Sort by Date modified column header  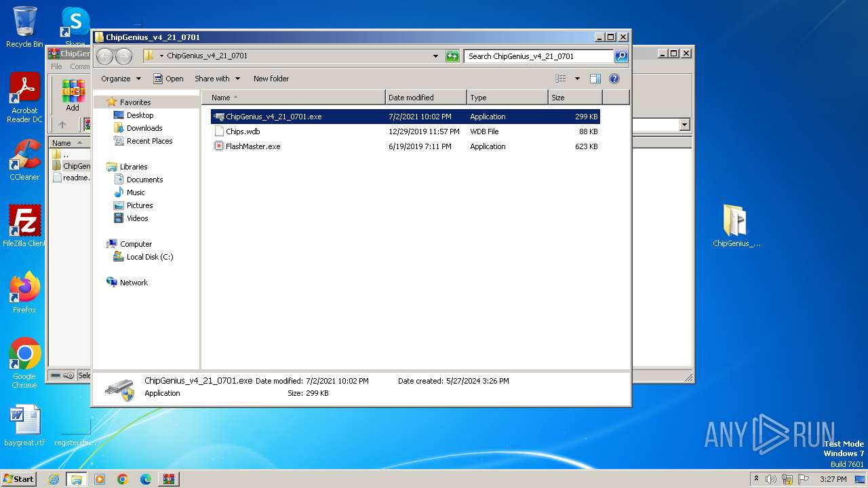click(x=426, y=98)
